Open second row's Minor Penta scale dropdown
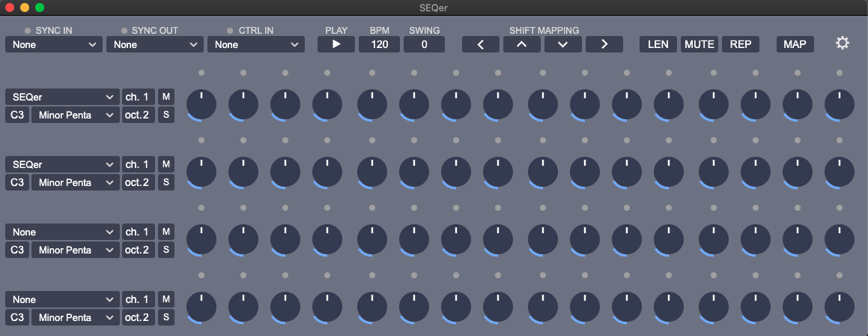 click(x=76, y=182)
